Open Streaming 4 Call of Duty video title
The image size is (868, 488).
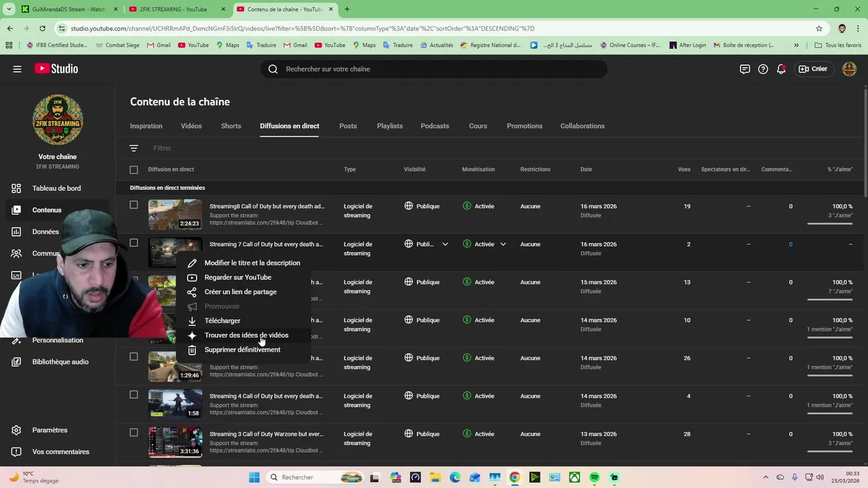pyautogui.click(x=266, y=396)
